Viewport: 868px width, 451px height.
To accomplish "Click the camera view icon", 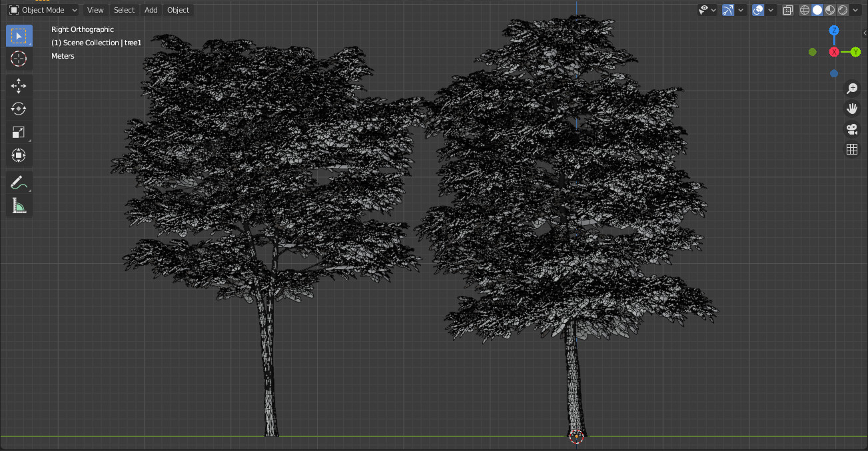I will [x=852, y=129].
